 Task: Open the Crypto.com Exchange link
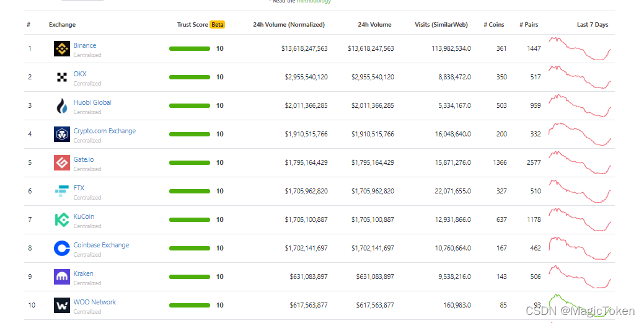tap(104, 131)
